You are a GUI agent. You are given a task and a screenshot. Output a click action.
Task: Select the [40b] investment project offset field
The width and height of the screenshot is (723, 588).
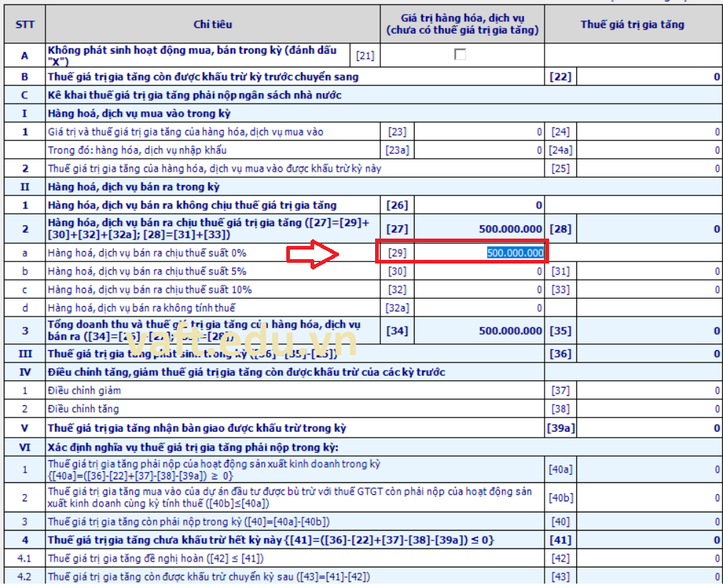click(x=648, y=497)
